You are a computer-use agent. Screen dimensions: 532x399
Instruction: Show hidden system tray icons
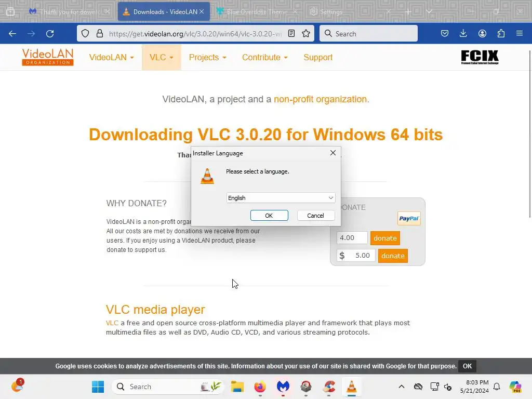click(402, 387)
